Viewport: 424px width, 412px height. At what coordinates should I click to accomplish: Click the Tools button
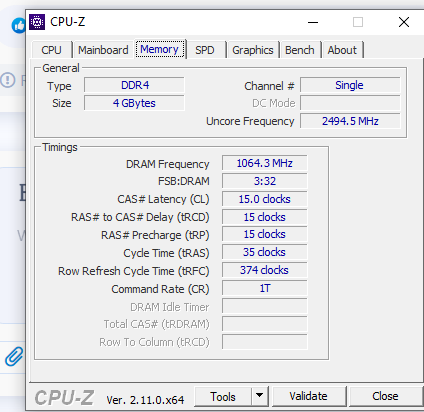click(223, 396)
